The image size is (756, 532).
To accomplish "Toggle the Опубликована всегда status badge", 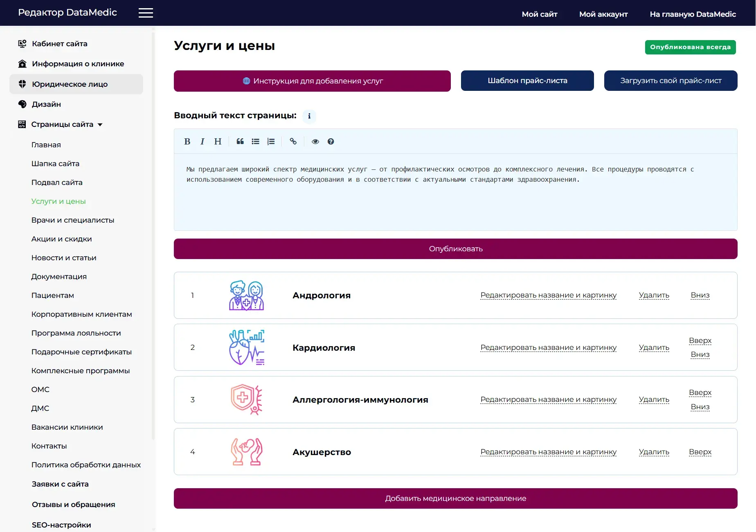I will coord(690,47).
